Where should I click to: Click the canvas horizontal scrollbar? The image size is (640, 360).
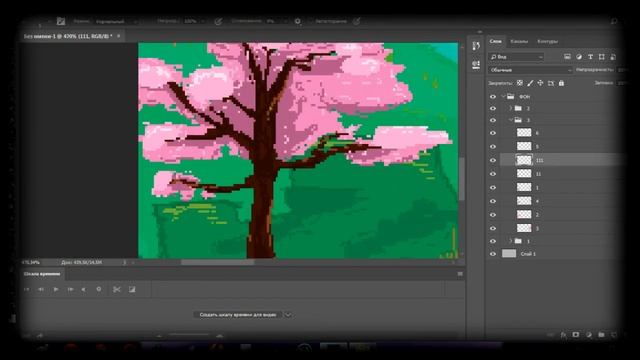coord(218,262)
